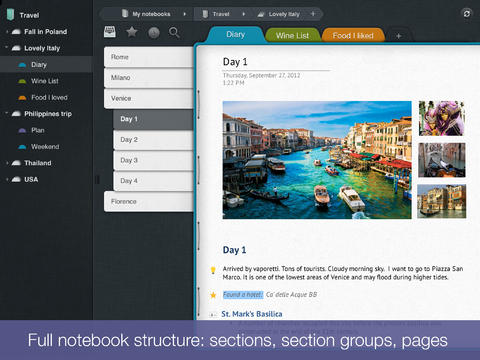Open the Day 3 subpage
Screen dimensions: 480x360
pos(153,160)
